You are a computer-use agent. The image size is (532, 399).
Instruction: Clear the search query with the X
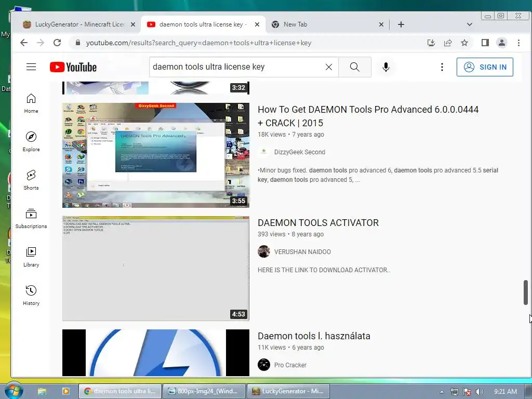(329, 67)
